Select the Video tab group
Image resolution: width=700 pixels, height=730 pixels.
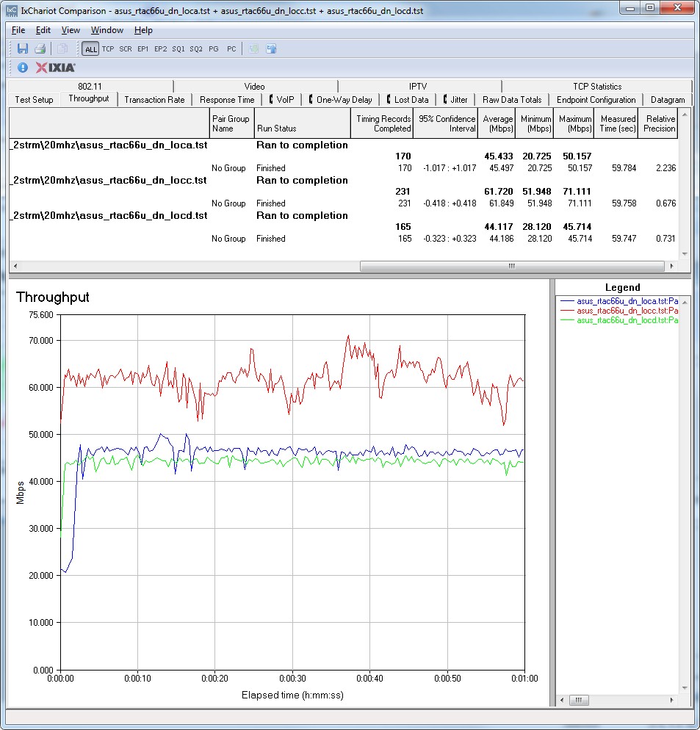(x=254, y=86)
